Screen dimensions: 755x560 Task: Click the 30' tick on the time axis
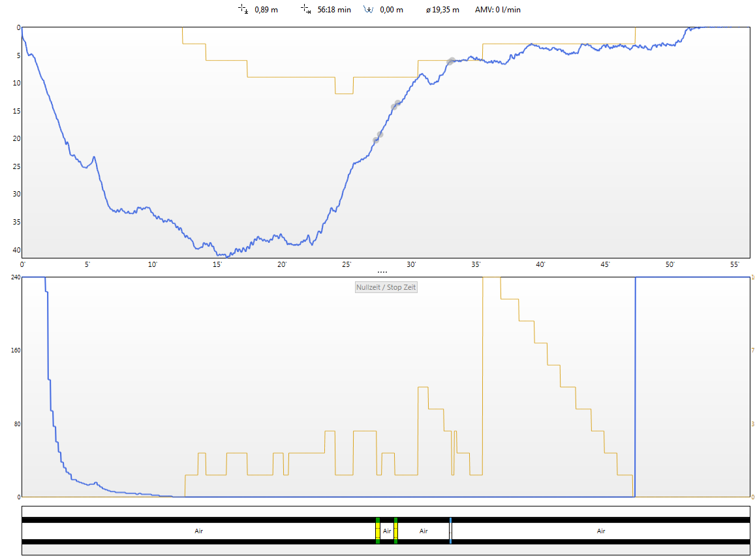pos(411,264)
